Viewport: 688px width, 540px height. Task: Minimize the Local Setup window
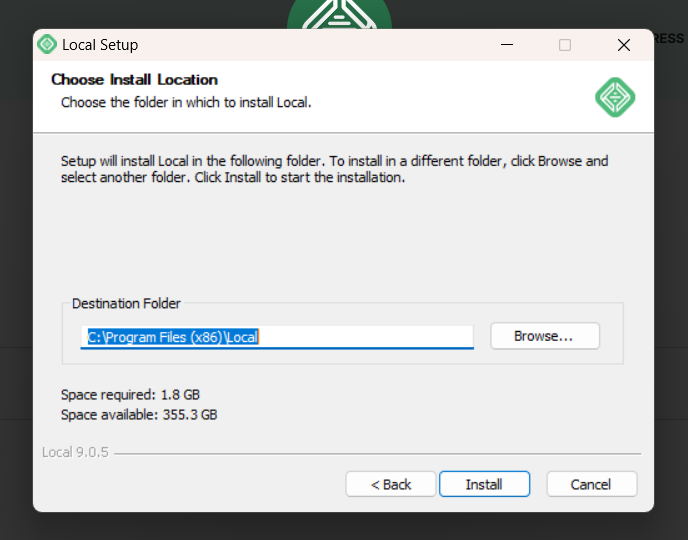pyautogui.click(x=507, y=45)
